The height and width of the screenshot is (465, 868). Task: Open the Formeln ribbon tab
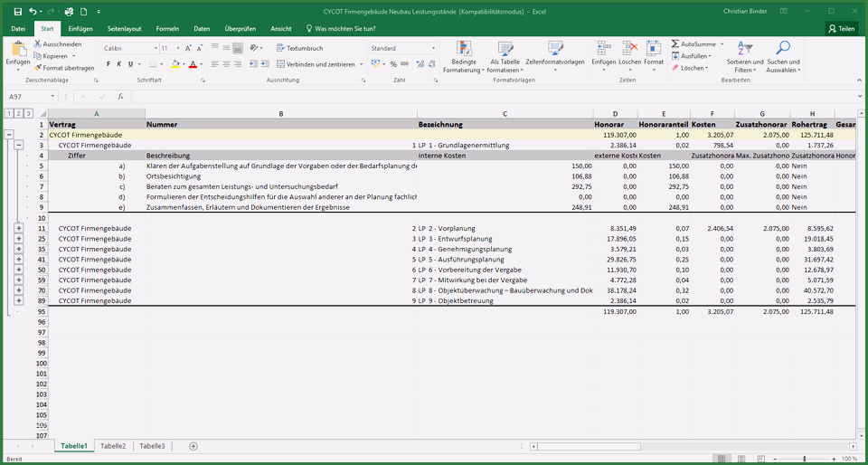coord(167,29)
